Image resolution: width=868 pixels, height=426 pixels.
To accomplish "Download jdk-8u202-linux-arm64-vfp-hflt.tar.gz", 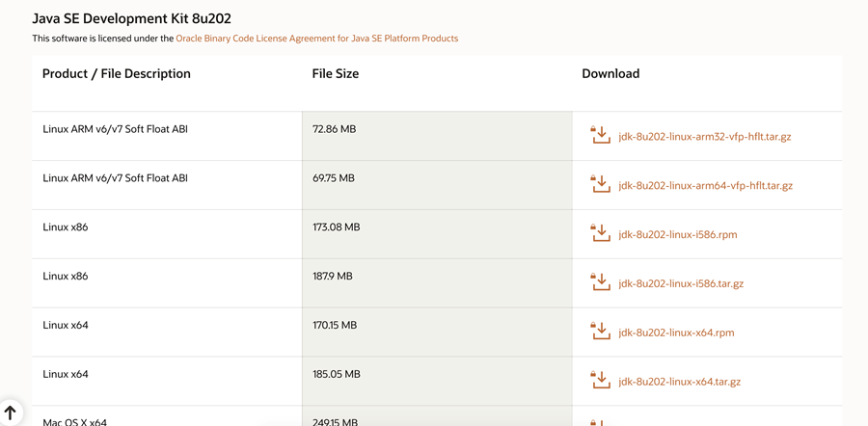I will point(705,186).
